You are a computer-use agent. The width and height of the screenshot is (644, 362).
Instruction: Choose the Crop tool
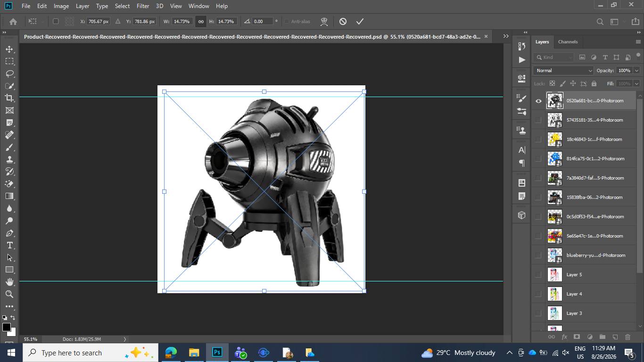[x=9, y=98]
